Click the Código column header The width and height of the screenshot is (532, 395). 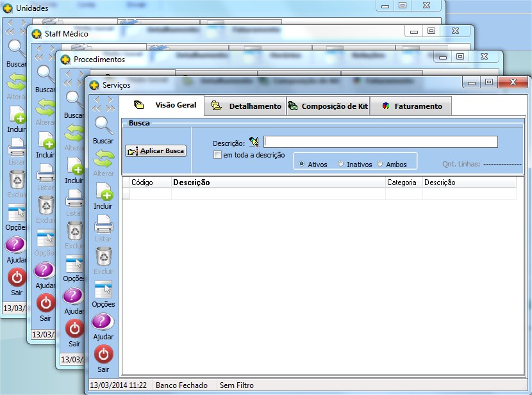tap(142, 182)
